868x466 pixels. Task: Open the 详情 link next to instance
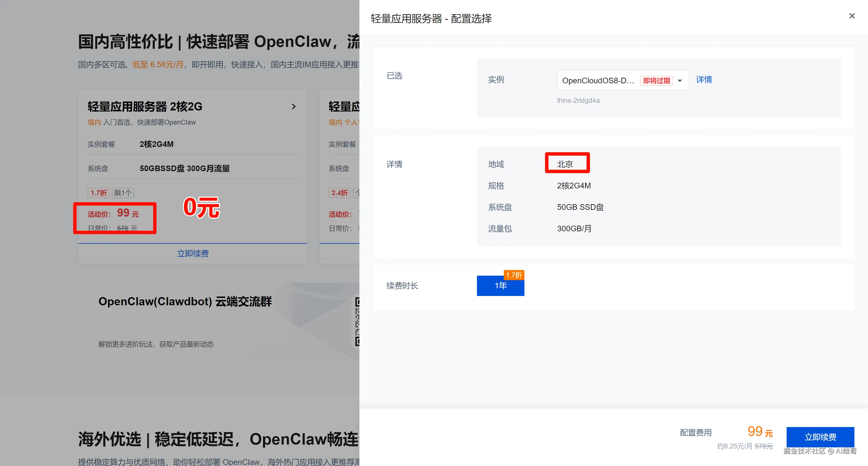[x=704, y=79]
